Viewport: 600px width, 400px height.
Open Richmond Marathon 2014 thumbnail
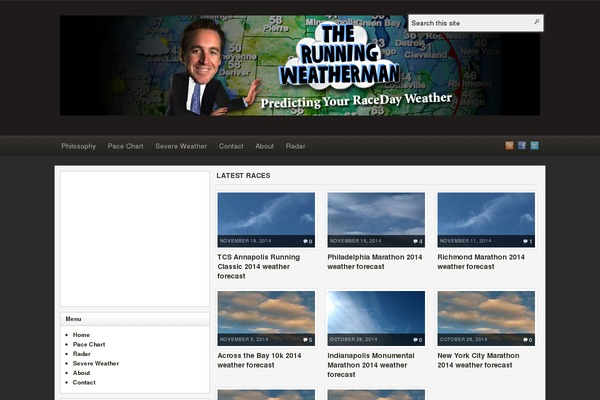[486, 220]
